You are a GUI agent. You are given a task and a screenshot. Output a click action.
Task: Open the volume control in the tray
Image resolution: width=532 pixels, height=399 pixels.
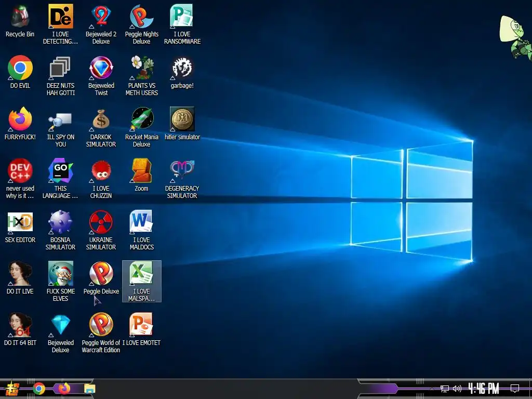pyautogui.click(x=457, y=389)
